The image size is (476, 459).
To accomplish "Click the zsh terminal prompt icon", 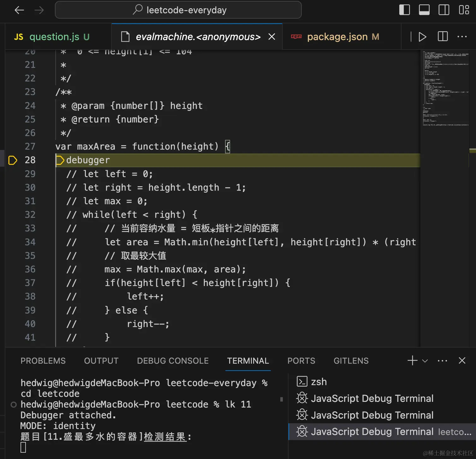I will (302, 382).
